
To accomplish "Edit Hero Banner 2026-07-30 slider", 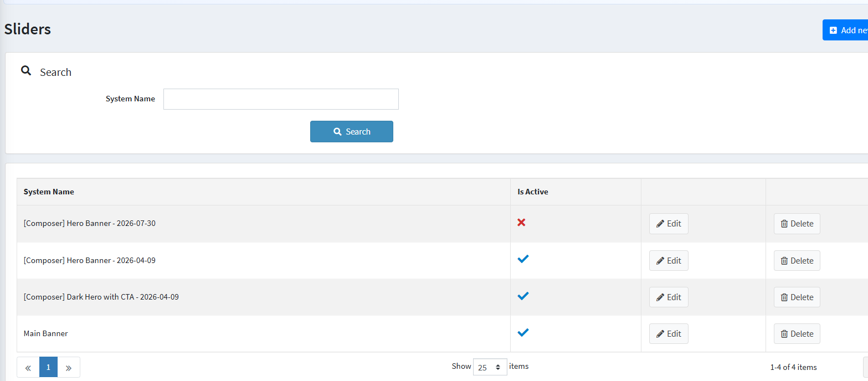I will (x=669, y=224).
